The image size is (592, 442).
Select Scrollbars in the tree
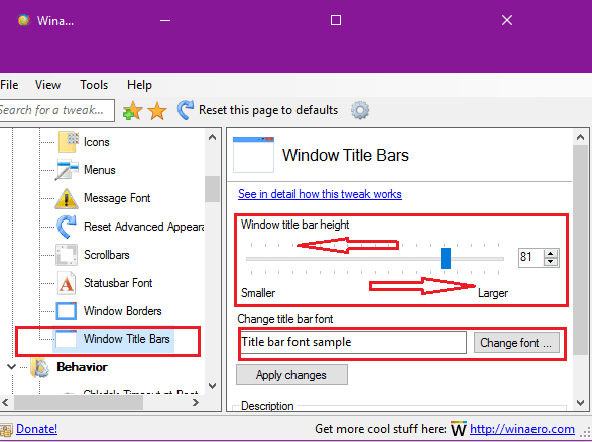pyautogui.click(x=107, y=255)
